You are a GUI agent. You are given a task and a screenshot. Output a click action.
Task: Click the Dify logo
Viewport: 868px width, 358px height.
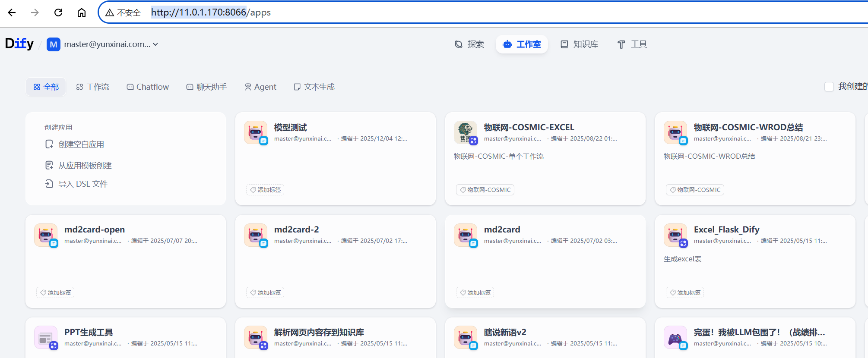(x=19, y=44)
